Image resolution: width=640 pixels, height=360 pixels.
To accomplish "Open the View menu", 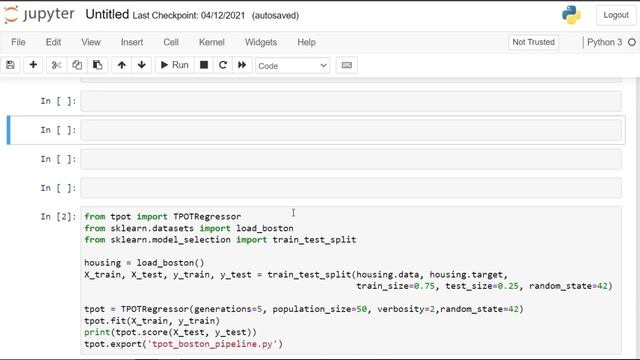I will coord(91,42).
